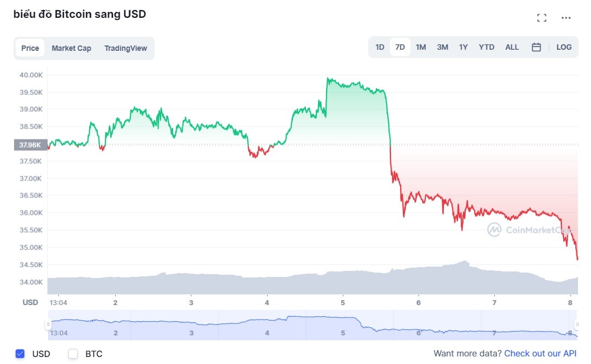Open the more options ellipsis menu
Image resolution: width=591 pixels, height=364 pixels.
coord(566,18)
